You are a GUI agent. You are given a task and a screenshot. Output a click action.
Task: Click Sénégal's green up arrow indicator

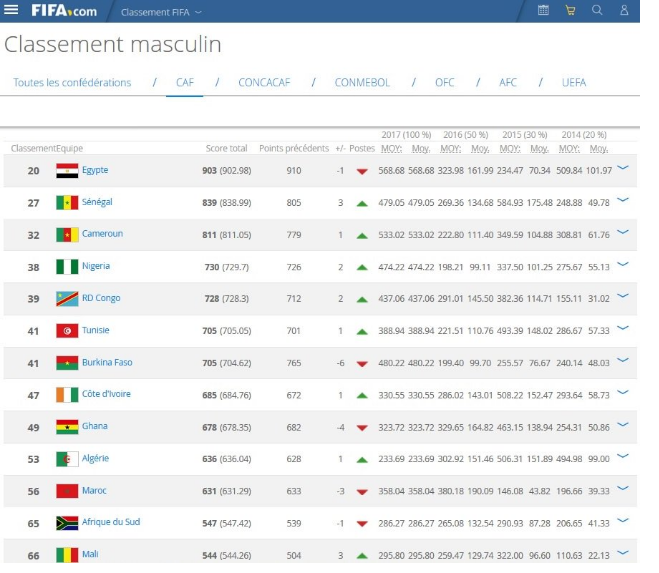[x=362, y=203]
